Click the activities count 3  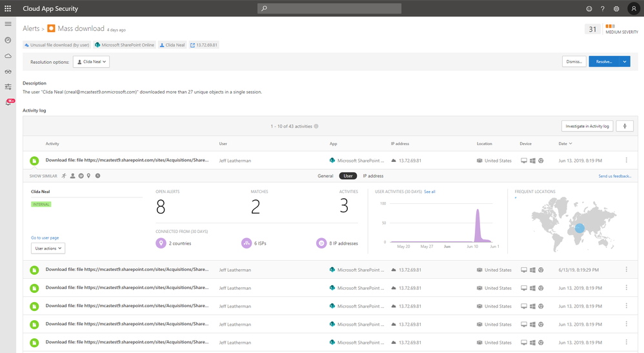(x=344, y=206)
